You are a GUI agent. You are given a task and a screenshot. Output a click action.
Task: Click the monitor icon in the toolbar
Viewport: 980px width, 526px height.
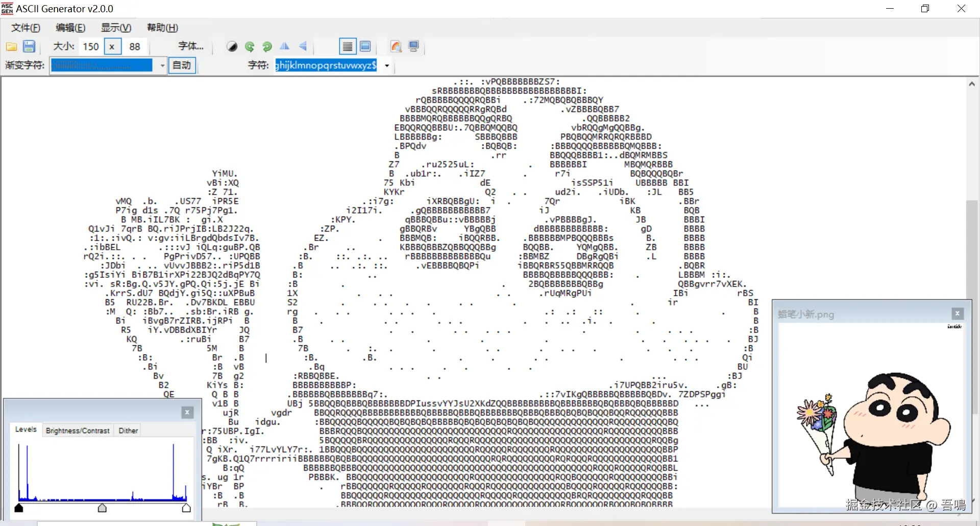pos(414,47)
